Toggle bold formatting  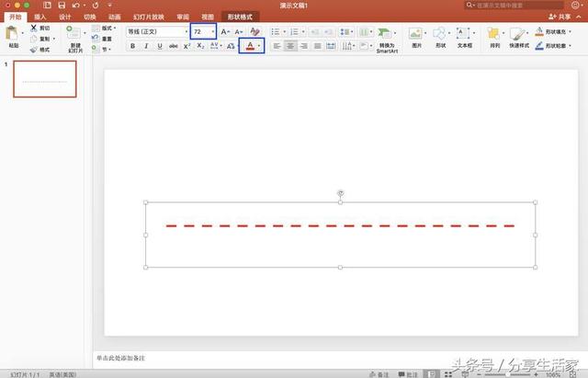132,46
